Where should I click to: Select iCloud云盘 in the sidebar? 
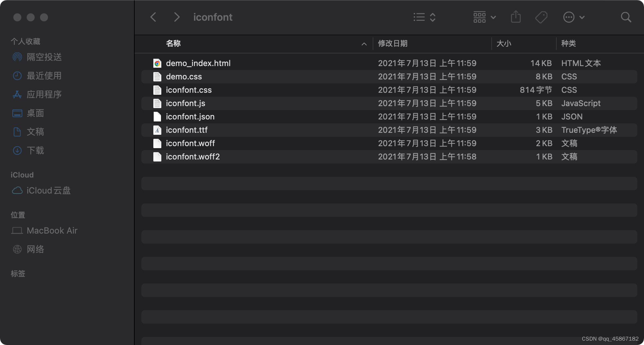pyautogui.click(x=48, y=190)
